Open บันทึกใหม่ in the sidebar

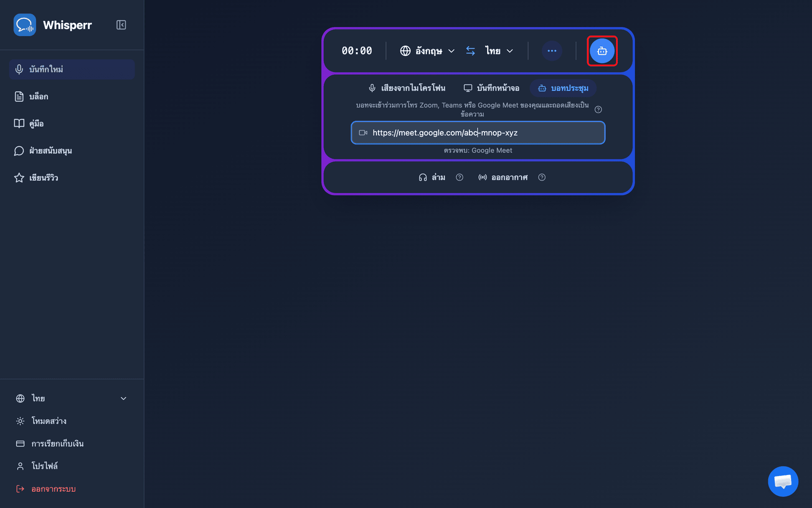point(72,69)
